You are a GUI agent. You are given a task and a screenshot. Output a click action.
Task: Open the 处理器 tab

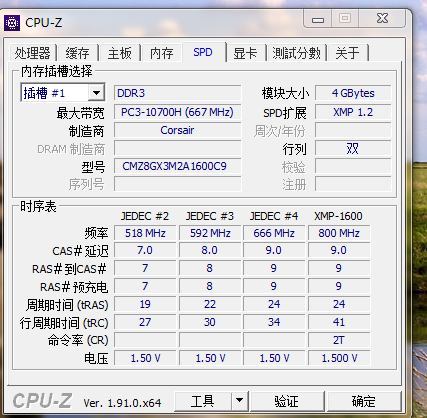pyautogui.click(x=32, y=53)
